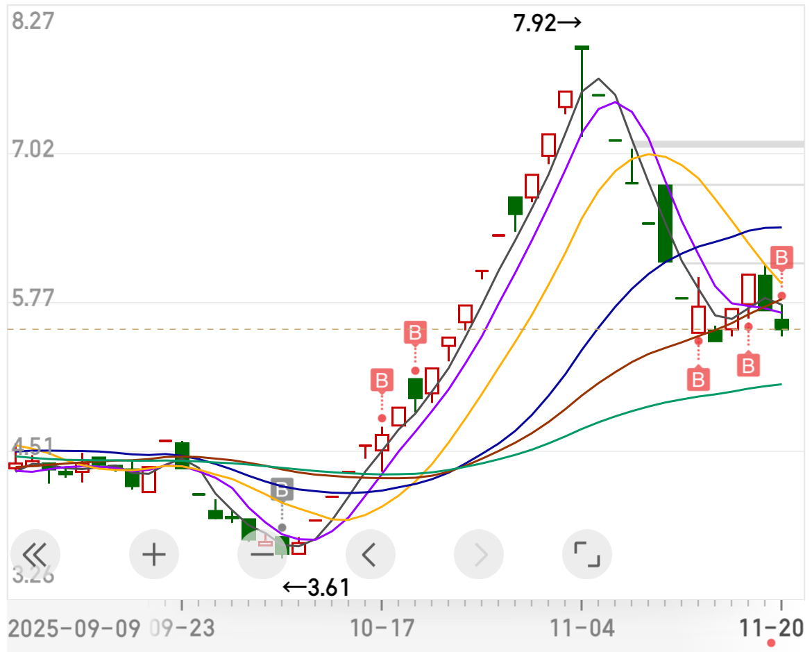Image resolution: width=812 pixels, height=652 pixels.
Task: Tap the gray B trade marker
Action: [282, 490]
